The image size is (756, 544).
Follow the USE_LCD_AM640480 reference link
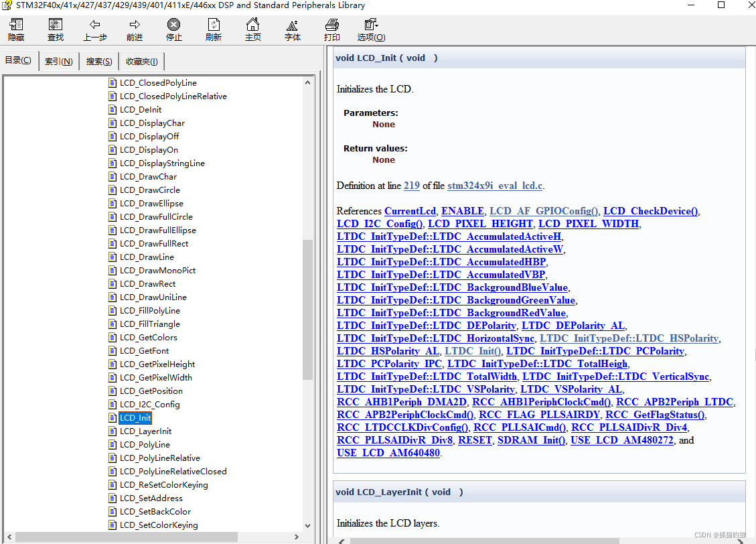pos(388,453)
